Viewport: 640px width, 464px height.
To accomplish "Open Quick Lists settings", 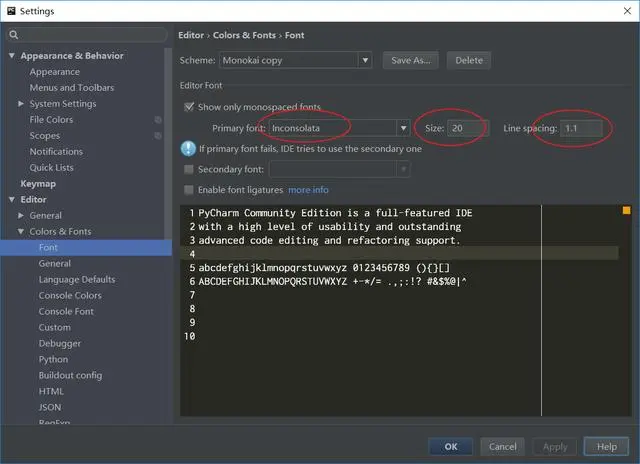I will coord(51,167).
